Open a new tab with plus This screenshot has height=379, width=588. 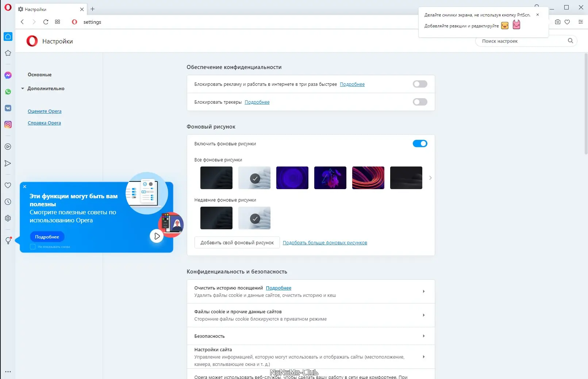93,9
